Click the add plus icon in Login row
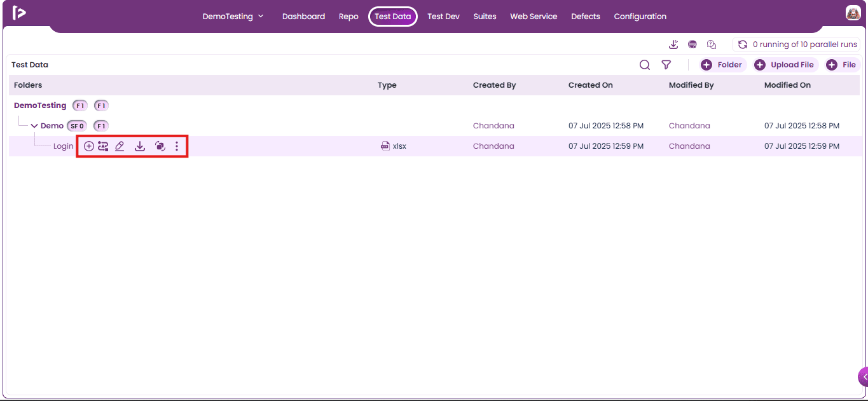 click(89, 146)
